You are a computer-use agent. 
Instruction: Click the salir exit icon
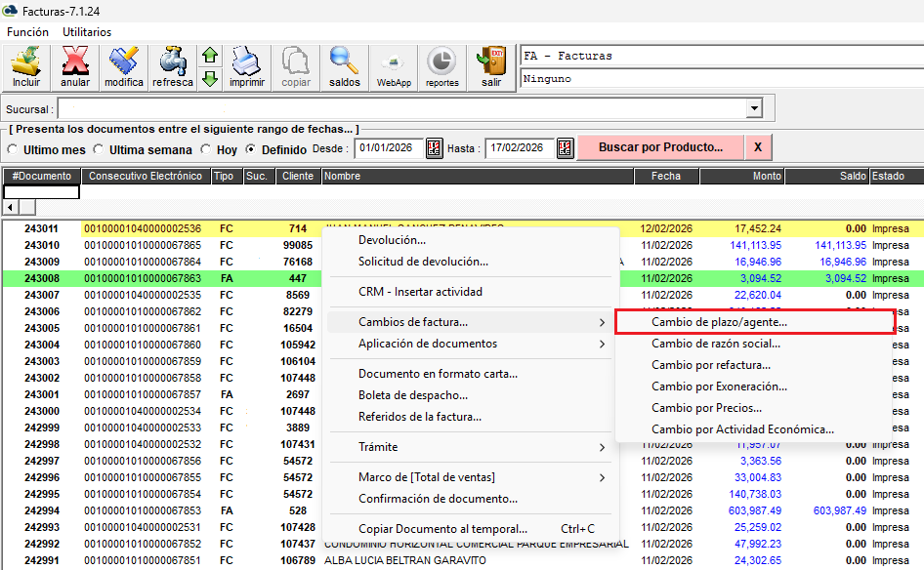491,67
